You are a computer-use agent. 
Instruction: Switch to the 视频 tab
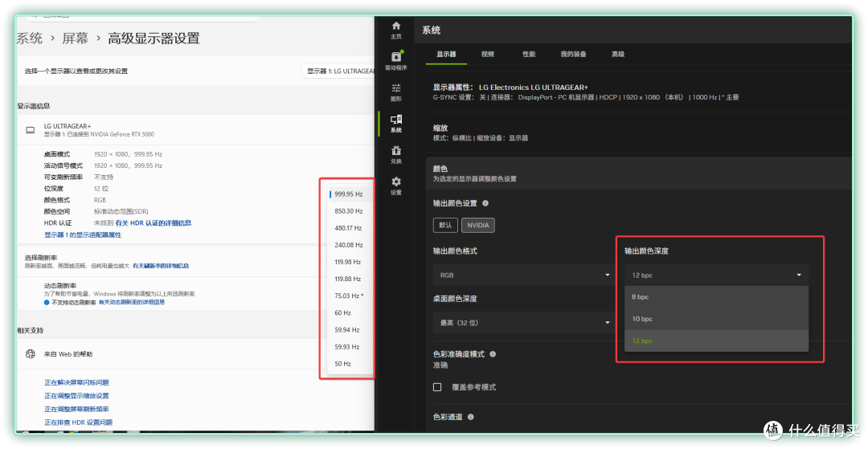click(488, 54)
